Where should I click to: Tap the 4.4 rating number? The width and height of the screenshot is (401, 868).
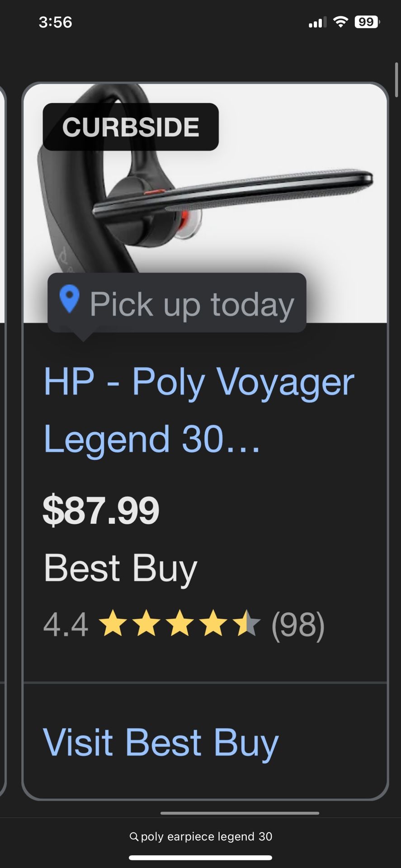(x=66, y=625)
